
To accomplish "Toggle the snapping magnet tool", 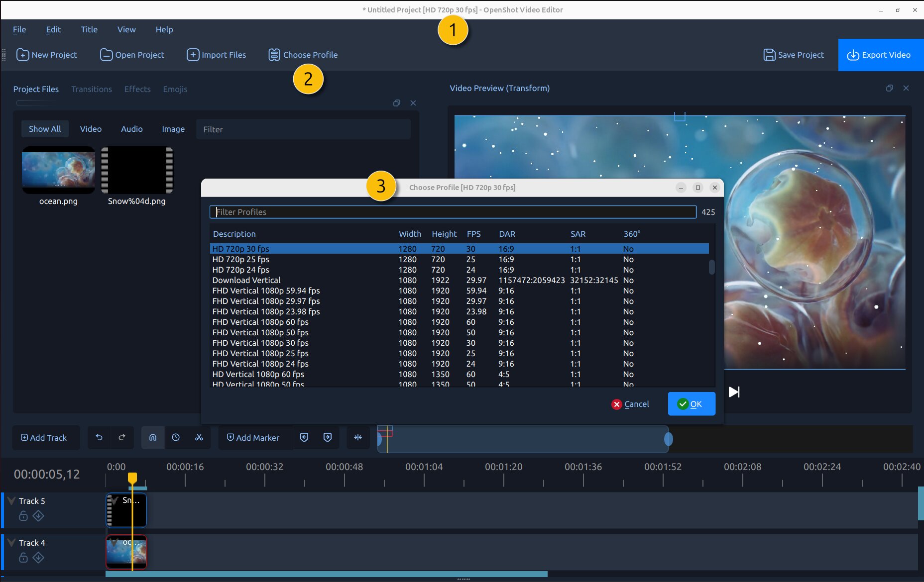I will pos(153,437).
